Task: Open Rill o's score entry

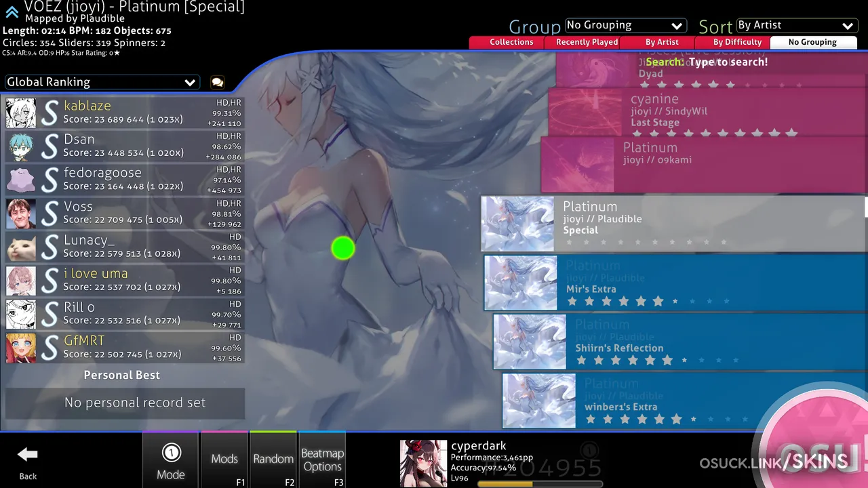Action: pos(125,314)
